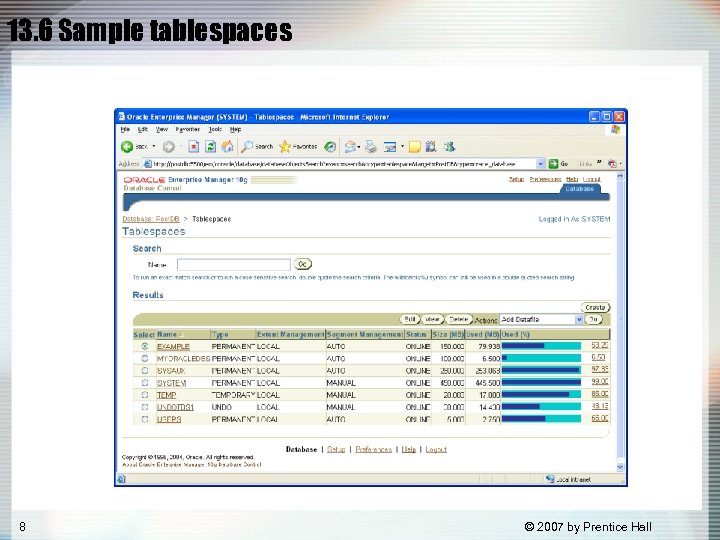Open the Favorites menu
The width and height of the screenshot is (720, 540).
(187, 129)
